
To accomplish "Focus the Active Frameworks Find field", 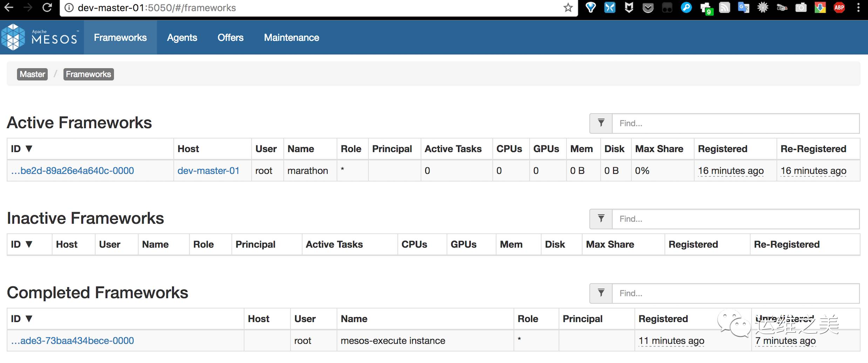I will (x=736, y=123).
